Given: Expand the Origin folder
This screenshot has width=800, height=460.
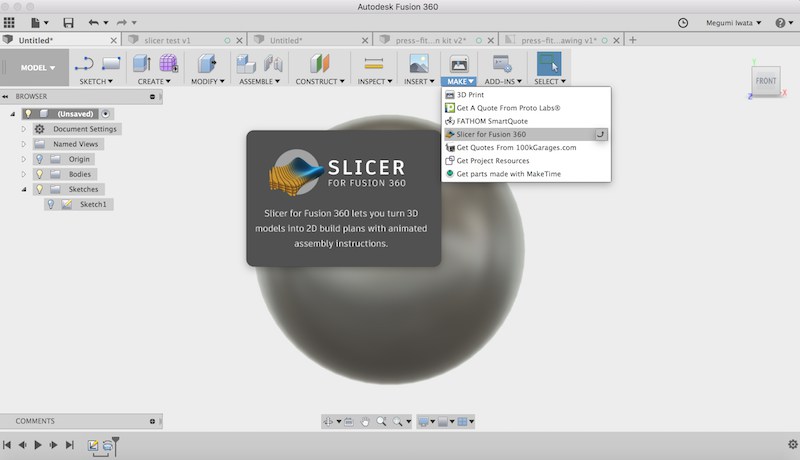Looking at the screenshot, I should [x=23, y=159].
